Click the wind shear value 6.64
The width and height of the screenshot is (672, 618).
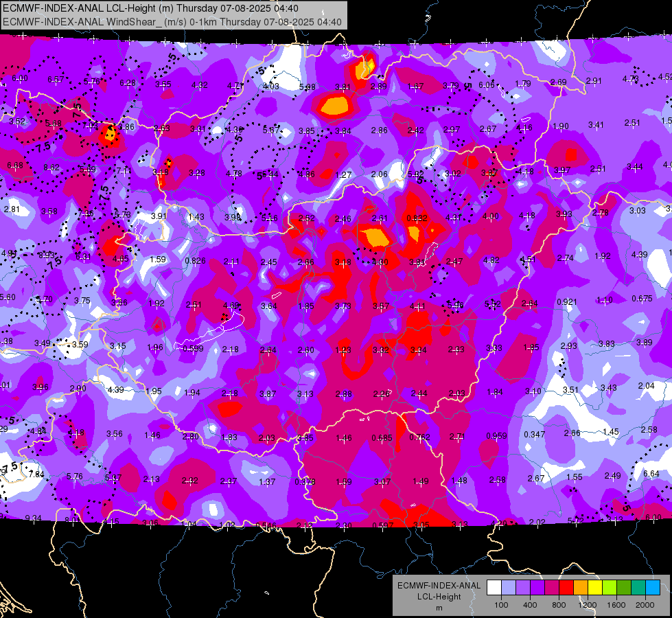(651, 474)
